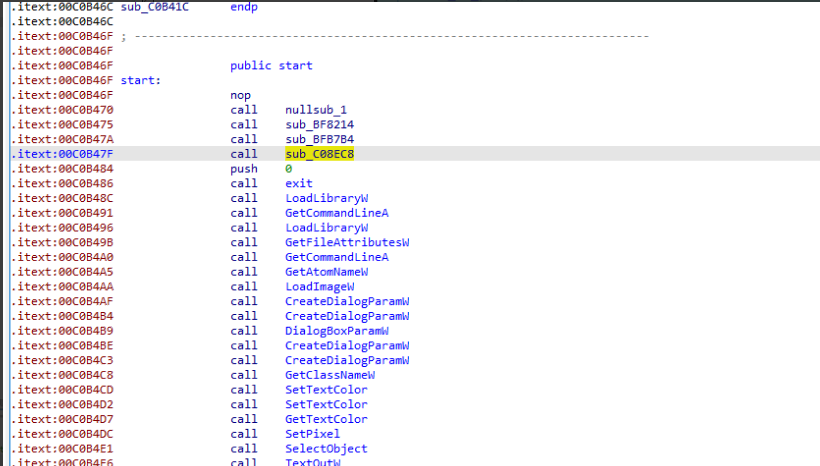The image size is (820, 466).
Task: Click the GetAtomNameW call target
Action: 326,272
